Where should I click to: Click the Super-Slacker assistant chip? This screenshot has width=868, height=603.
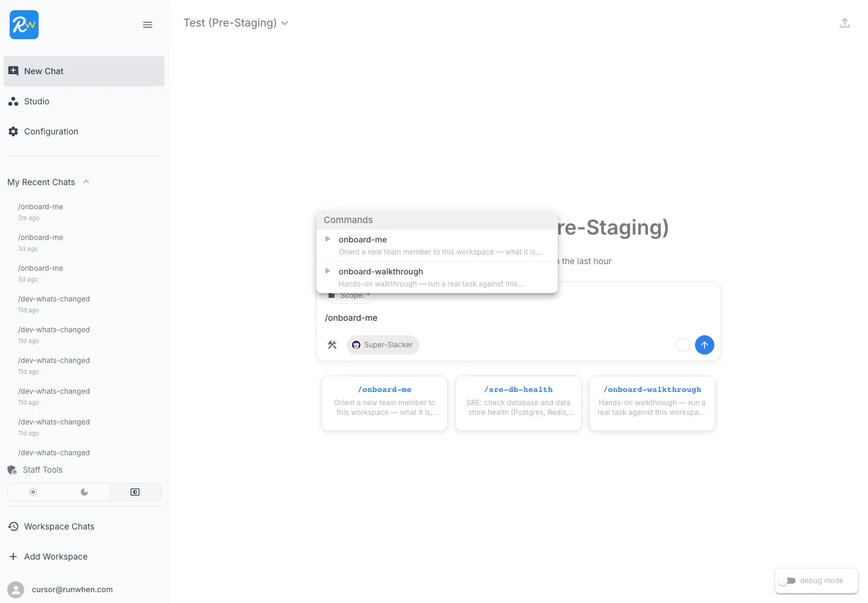point(383,345)
